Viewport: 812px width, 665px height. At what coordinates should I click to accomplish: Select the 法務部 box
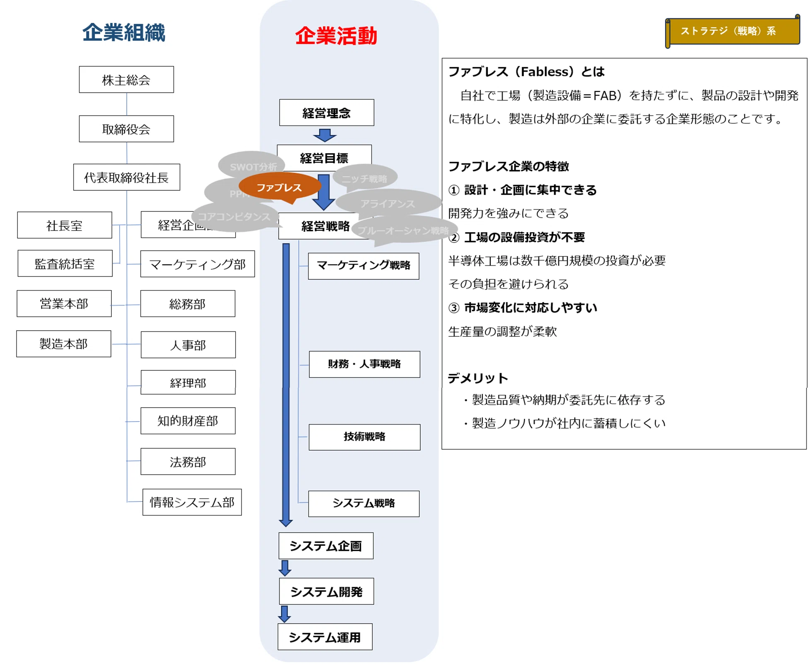(188, 461)
